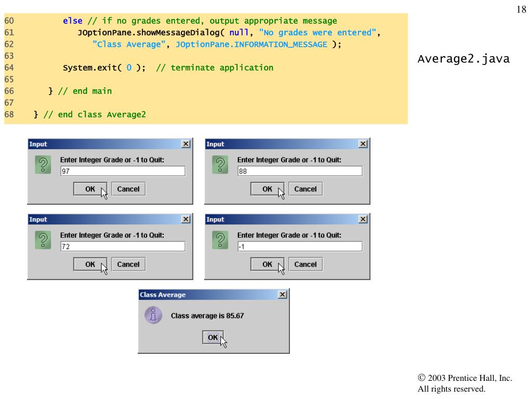This screenshot has width=532, height=399.
Task: Click the input field containing 97
Action: click(123, 171)
